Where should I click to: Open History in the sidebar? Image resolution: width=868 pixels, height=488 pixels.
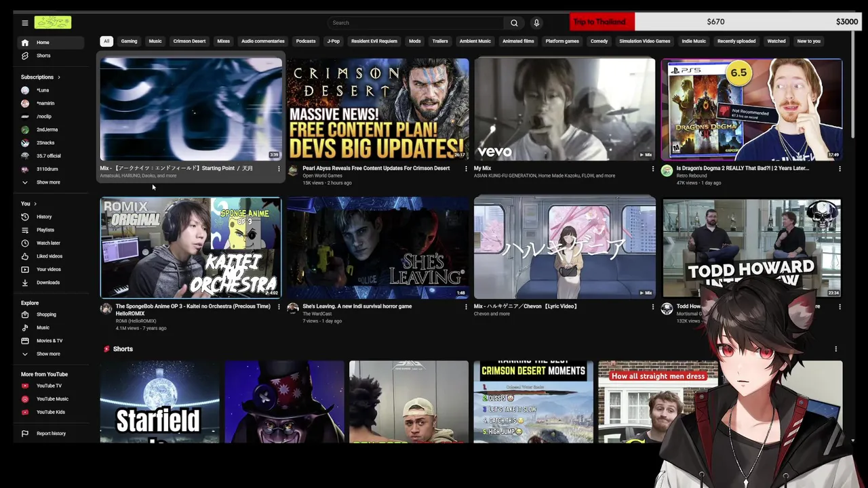tap(51, 217)
